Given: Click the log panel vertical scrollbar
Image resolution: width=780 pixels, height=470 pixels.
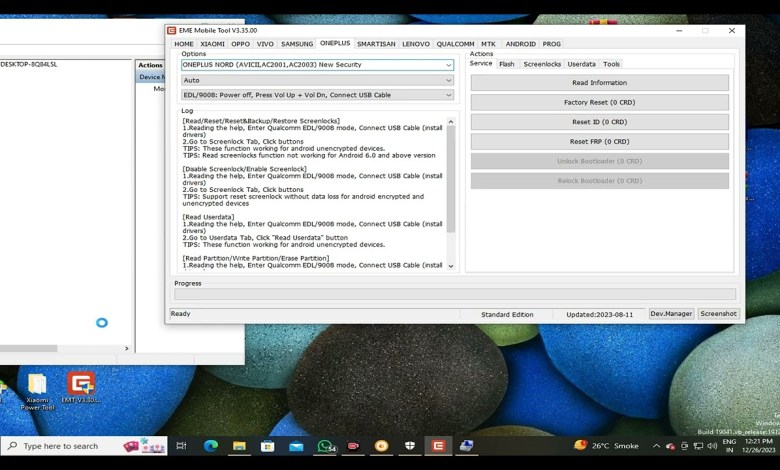Looking at the screenshot, I should click(x=450, y=180).
